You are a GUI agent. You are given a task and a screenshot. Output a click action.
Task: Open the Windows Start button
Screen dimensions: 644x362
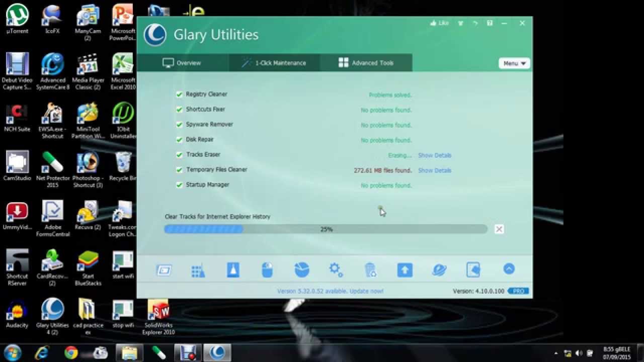pyautogui.click(x=12, y=352)
